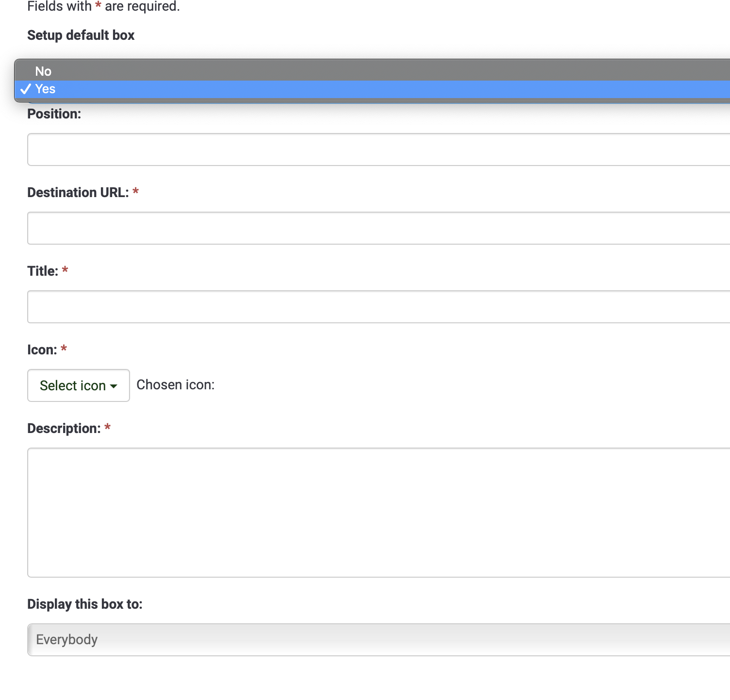The image size is (730, 700).
Task: Click the "Setup default box" heading
Action: click(81, 35)
